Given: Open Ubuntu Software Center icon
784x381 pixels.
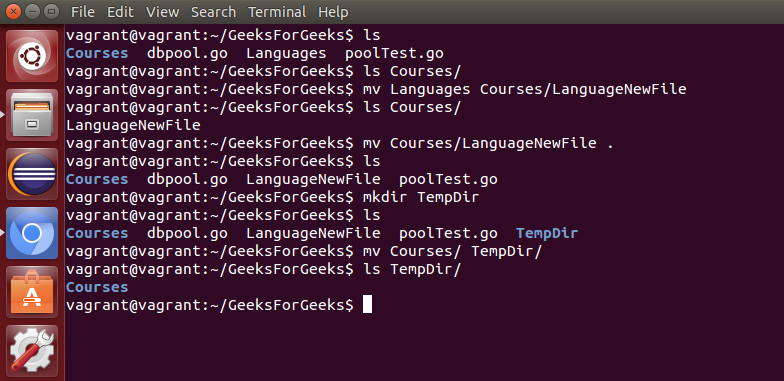Looking at the screenshot, I should pyautogui.click(x=32, y=292).
